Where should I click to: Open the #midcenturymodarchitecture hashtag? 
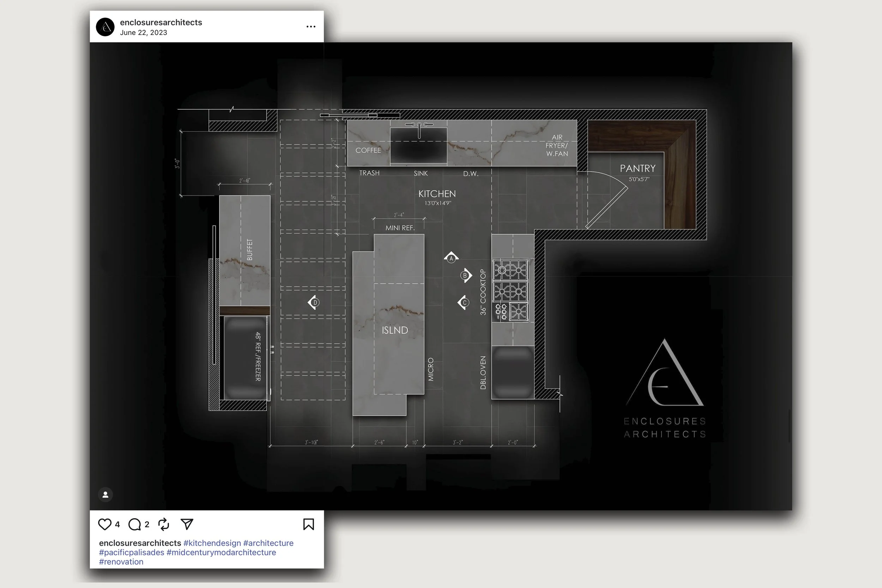pos(221,552)
